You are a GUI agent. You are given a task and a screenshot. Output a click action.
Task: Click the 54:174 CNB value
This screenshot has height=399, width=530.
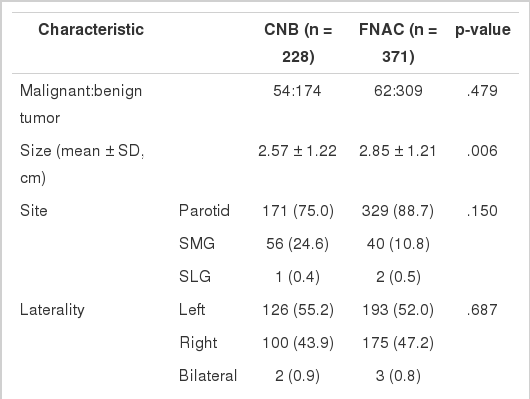[x=297, y=91]
